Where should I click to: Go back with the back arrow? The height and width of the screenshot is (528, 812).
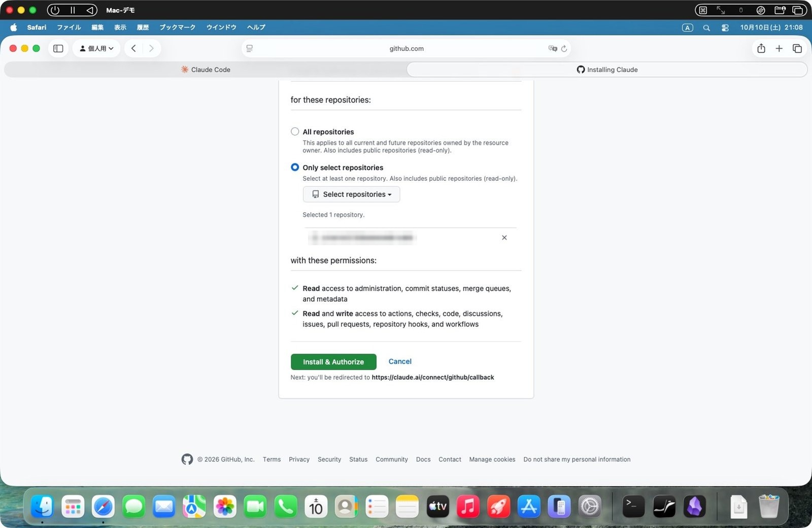(133, 48)
